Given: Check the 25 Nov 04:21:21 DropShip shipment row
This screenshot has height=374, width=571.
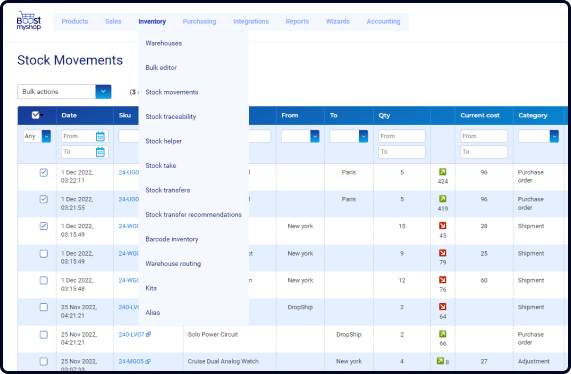Looking at the screenshot, I should [44, 307].
